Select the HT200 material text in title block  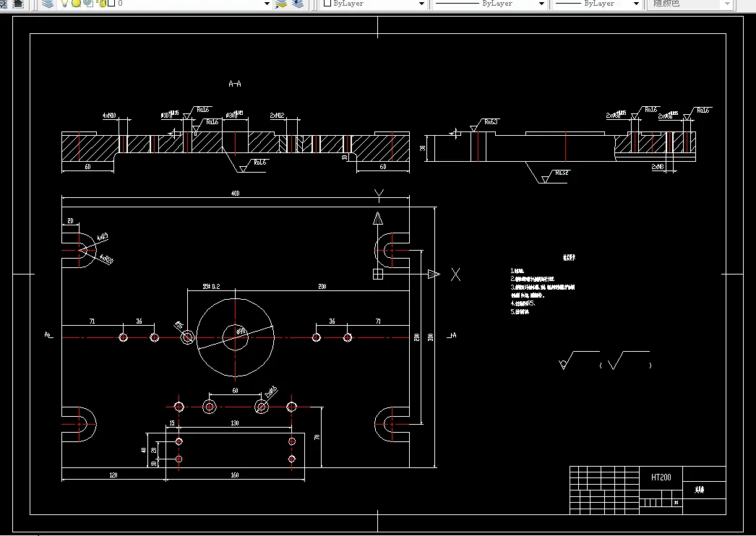point(661,477)
